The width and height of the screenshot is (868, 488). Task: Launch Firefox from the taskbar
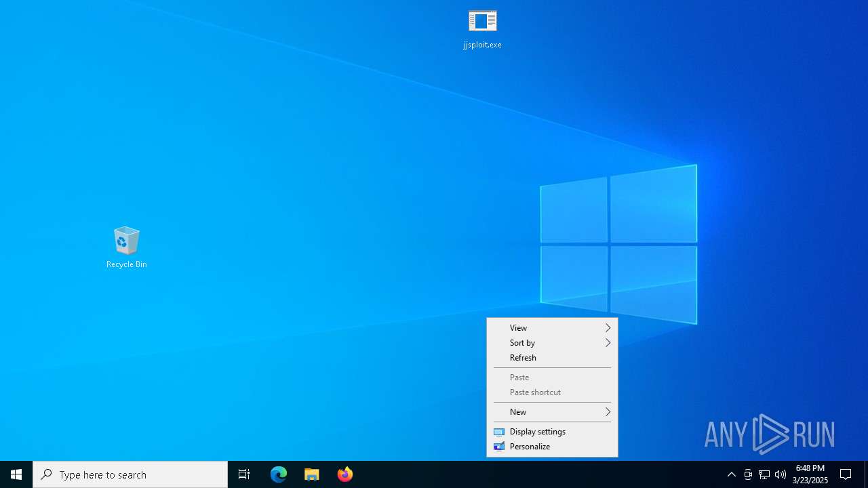pos(345,474)
